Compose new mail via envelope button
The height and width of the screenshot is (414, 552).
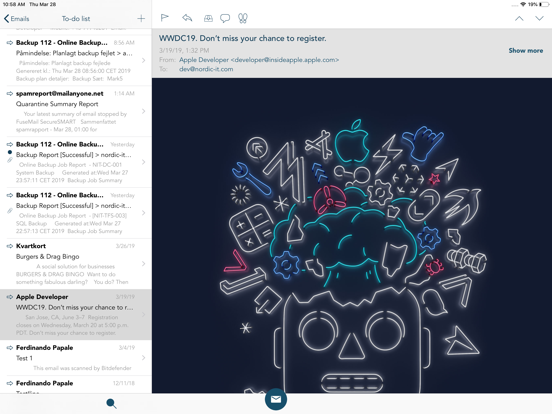point(276,399)
